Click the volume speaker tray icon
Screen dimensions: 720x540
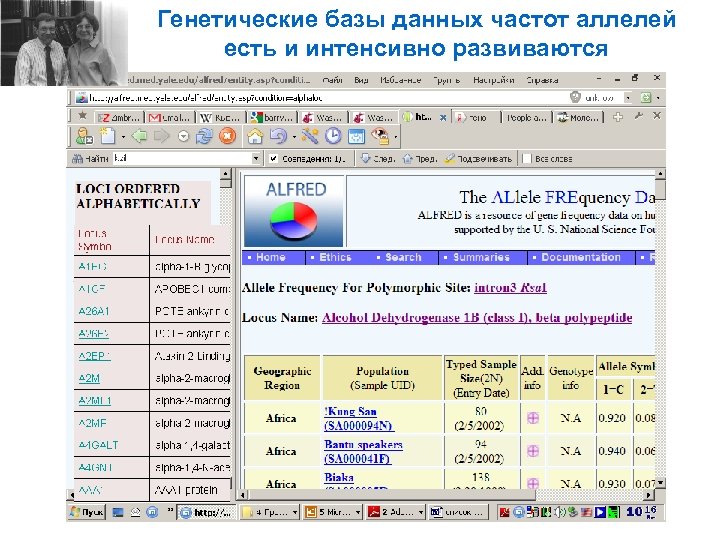pos(560,512)
